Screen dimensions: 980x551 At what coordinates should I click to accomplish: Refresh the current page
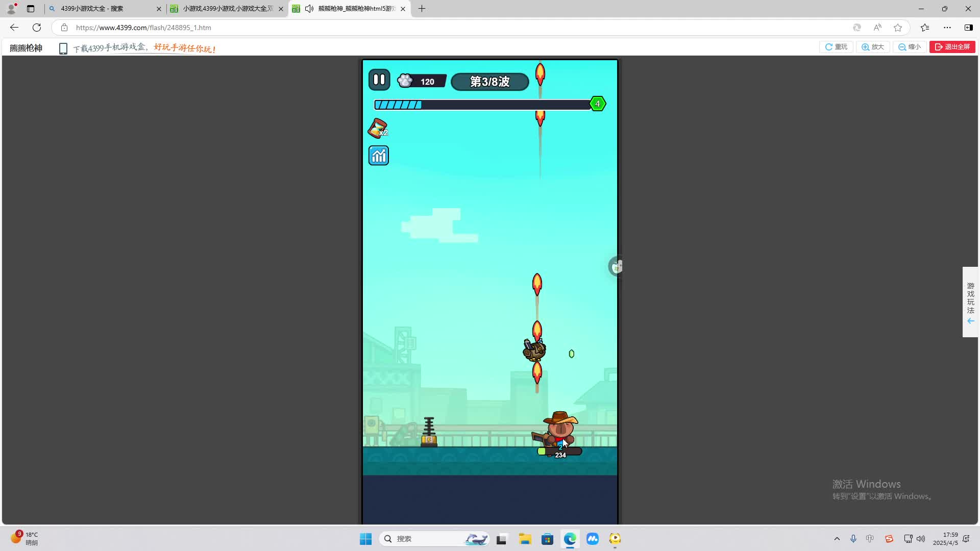[x=37, y=28]
